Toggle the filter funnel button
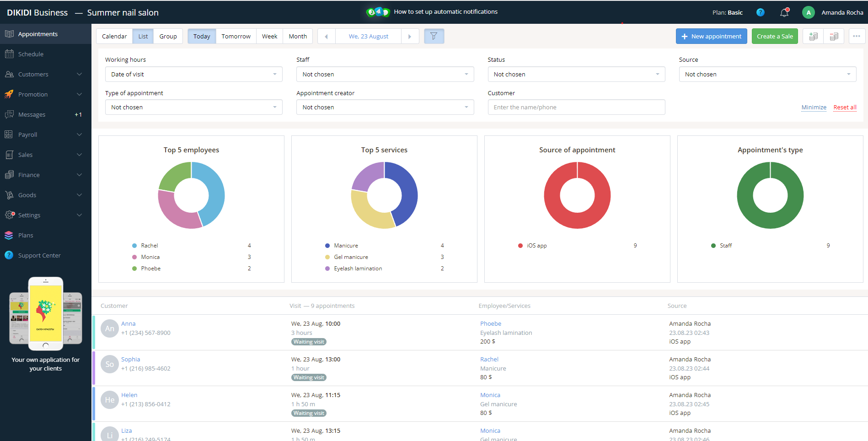Viewport: 868px width, 441px height. tap(434, 36)
